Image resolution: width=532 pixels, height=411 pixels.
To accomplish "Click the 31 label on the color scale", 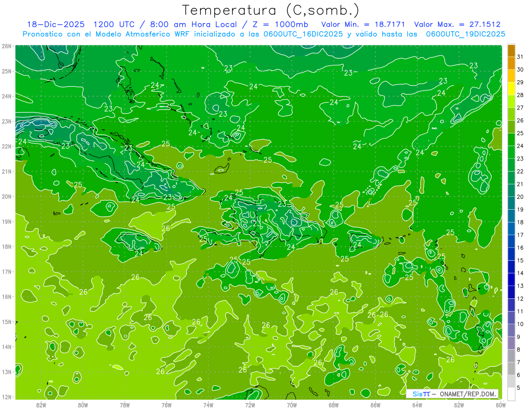I will click(520, 57).
